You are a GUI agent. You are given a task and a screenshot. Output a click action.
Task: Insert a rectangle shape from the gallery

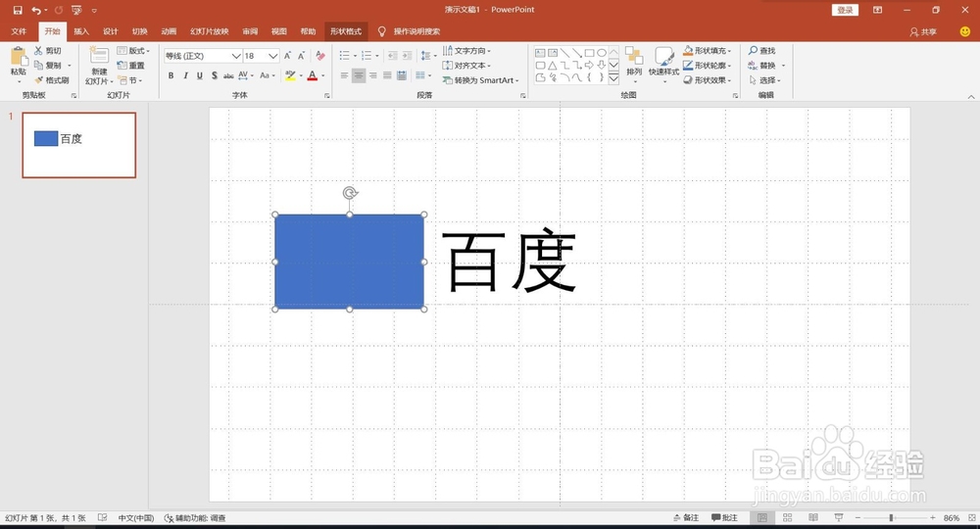589,53
